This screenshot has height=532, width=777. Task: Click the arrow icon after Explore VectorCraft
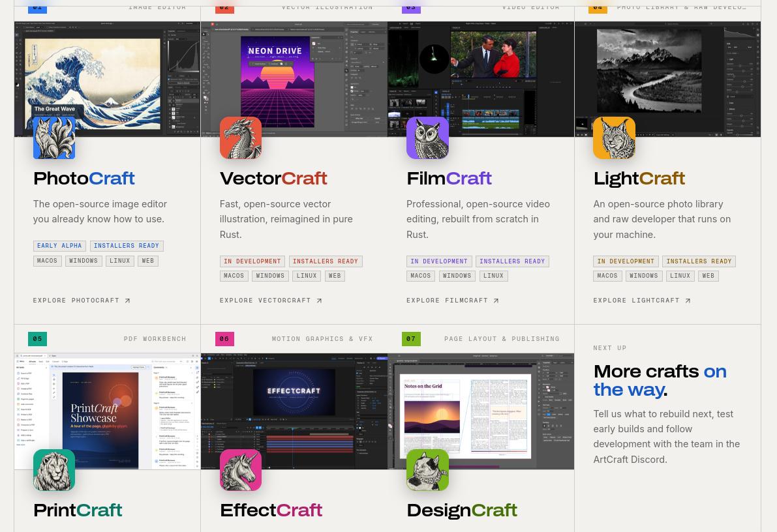click(319, 301)
